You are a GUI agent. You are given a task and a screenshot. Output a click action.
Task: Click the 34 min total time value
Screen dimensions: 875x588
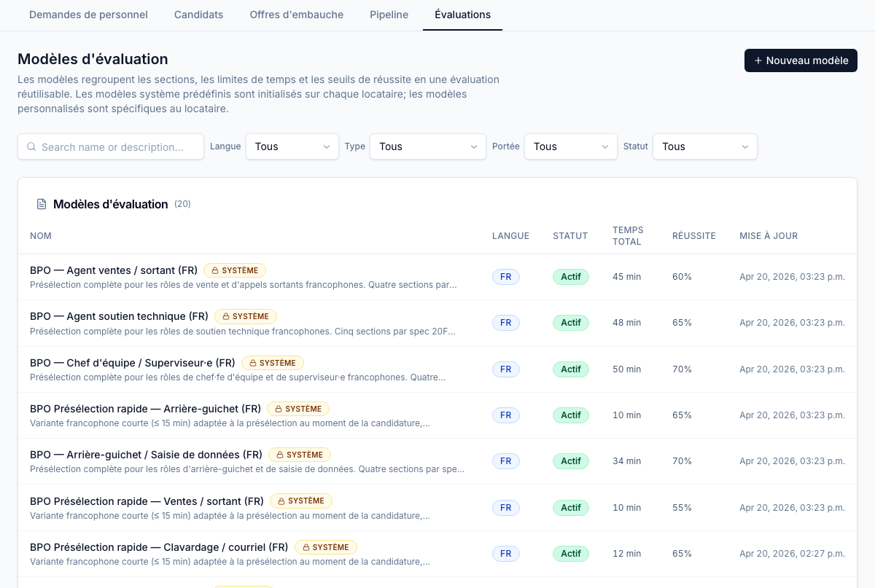click(627, 461)
